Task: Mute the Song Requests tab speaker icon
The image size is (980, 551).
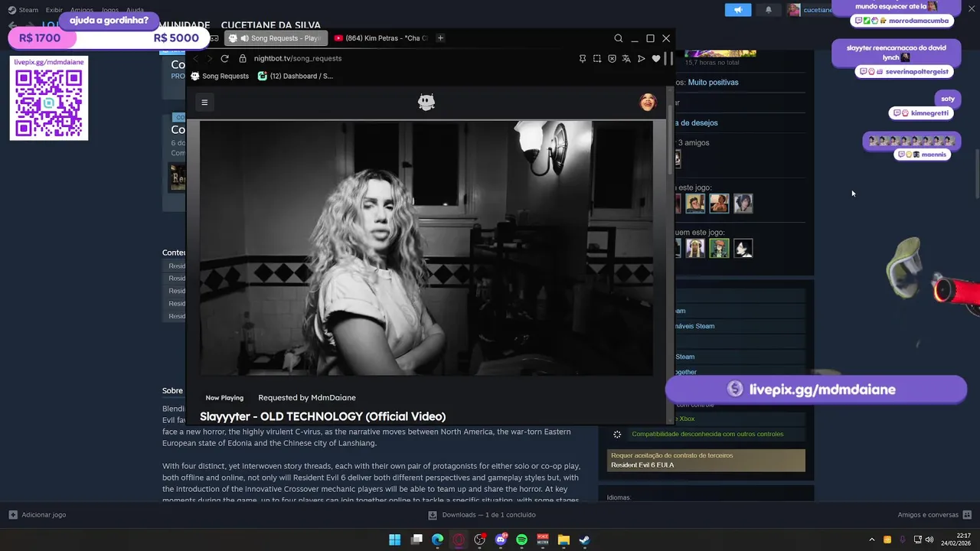Action: (244, 38)
